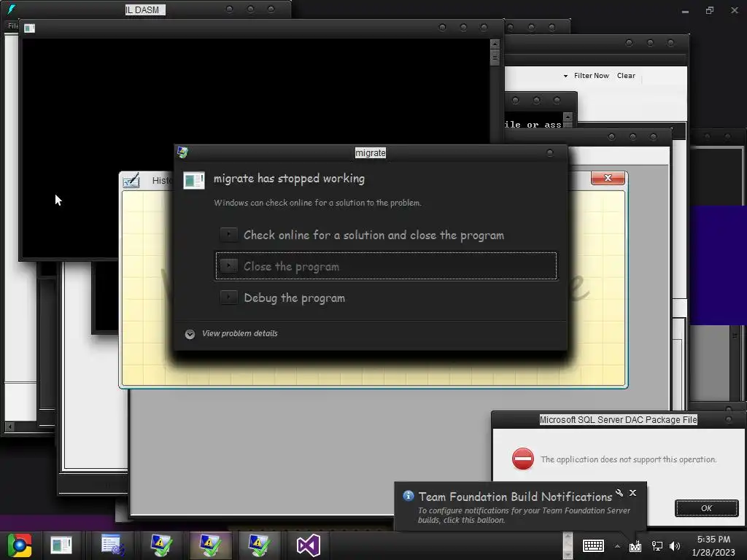Click the red error icon in the DAC Package dialog
The image size is (747, 560).
tap(522, 459)
